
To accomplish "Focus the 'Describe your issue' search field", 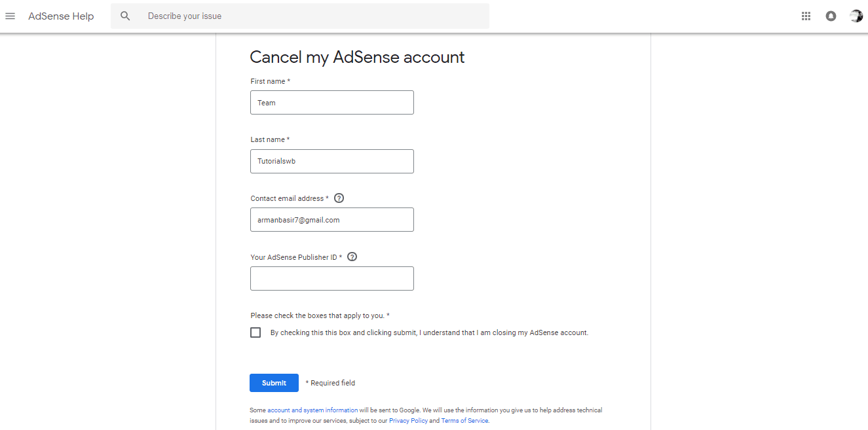I will click(262, 16).
